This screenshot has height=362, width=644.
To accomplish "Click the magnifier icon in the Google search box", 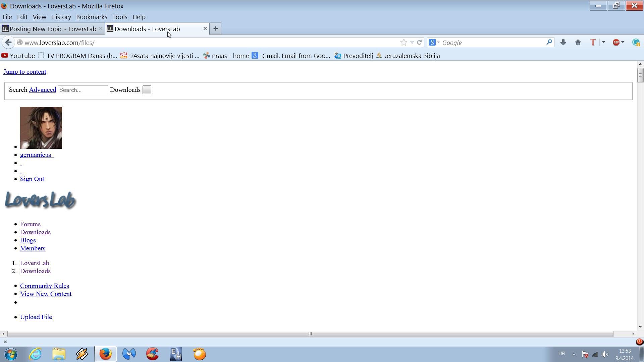I will (549, 42).
